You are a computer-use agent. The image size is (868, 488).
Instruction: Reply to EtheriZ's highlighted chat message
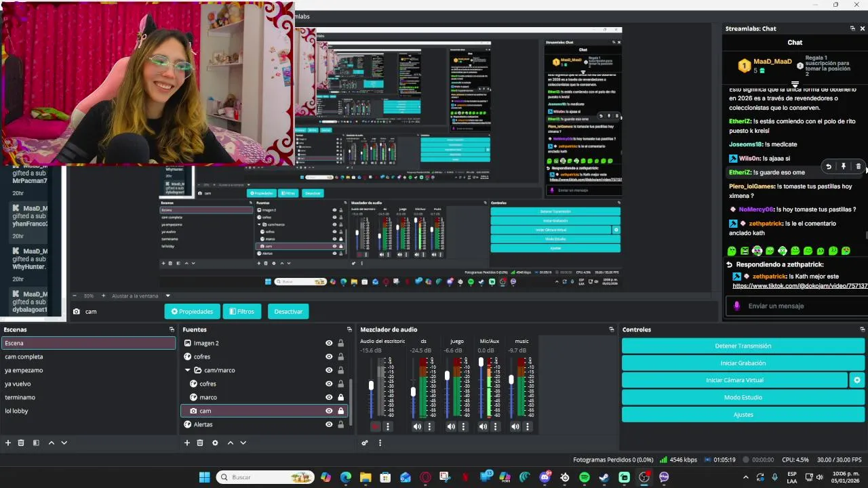coord(828,167)
